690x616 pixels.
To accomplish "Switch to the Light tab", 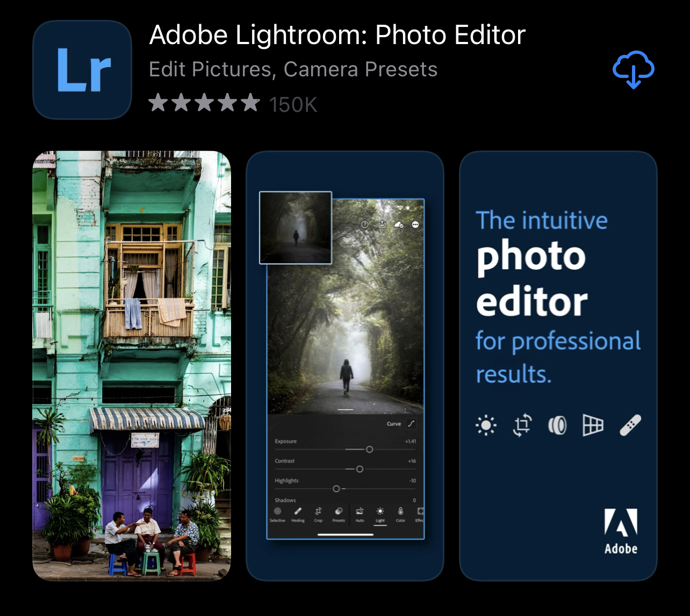I will 380,515.
